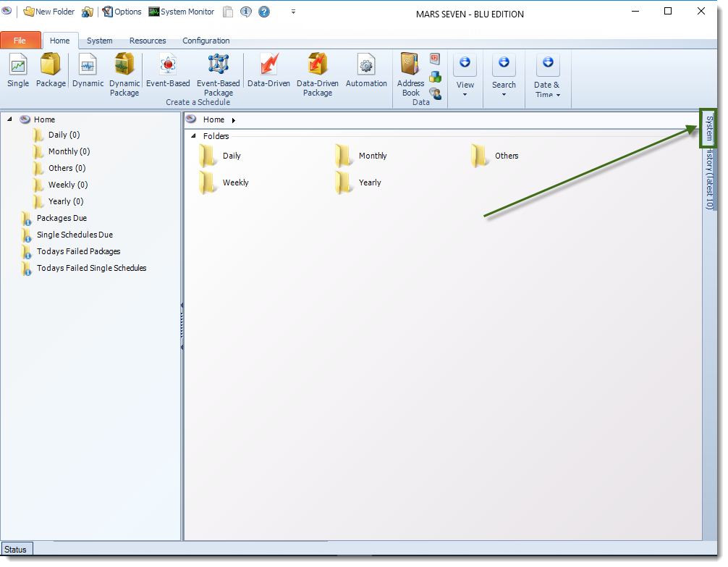Select Todays Failed Packages in tree

(x=78, y=251)
